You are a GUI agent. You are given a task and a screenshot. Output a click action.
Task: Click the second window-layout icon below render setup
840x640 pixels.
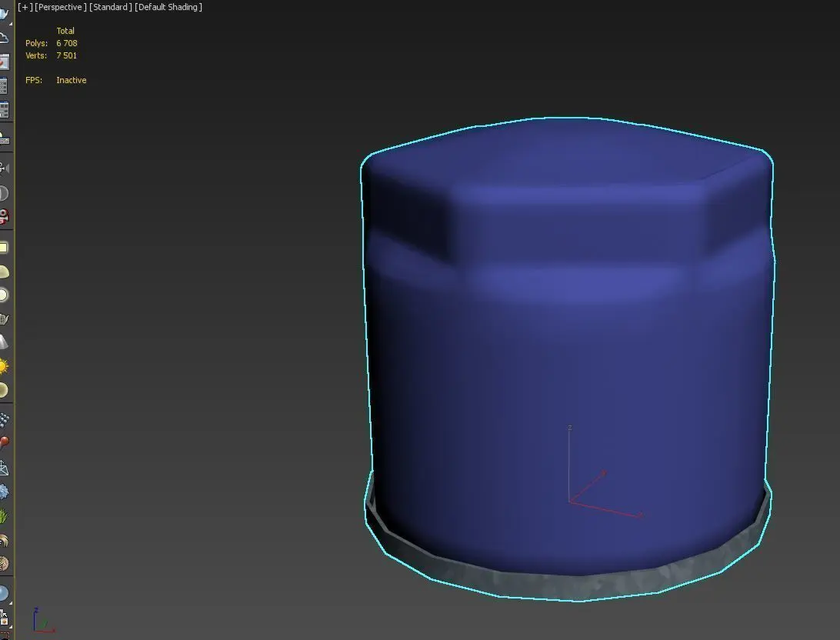click(x=5, y=110)
